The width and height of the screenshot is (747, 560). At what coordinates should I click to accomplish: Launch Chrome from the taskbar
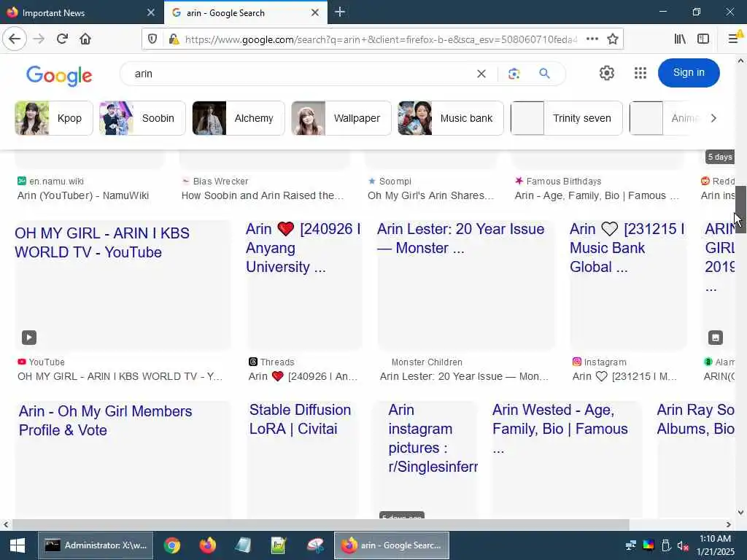click(172, 545)
